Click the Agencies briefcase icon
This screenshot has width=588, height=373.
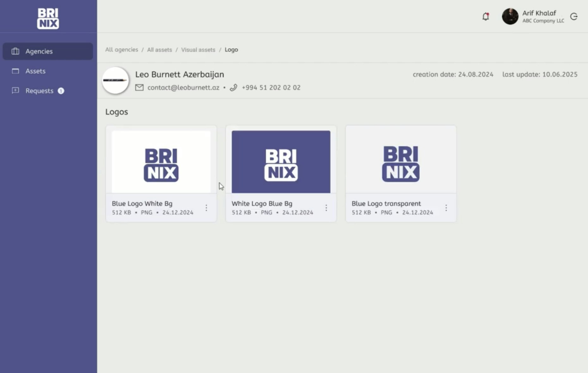point(15,51)
